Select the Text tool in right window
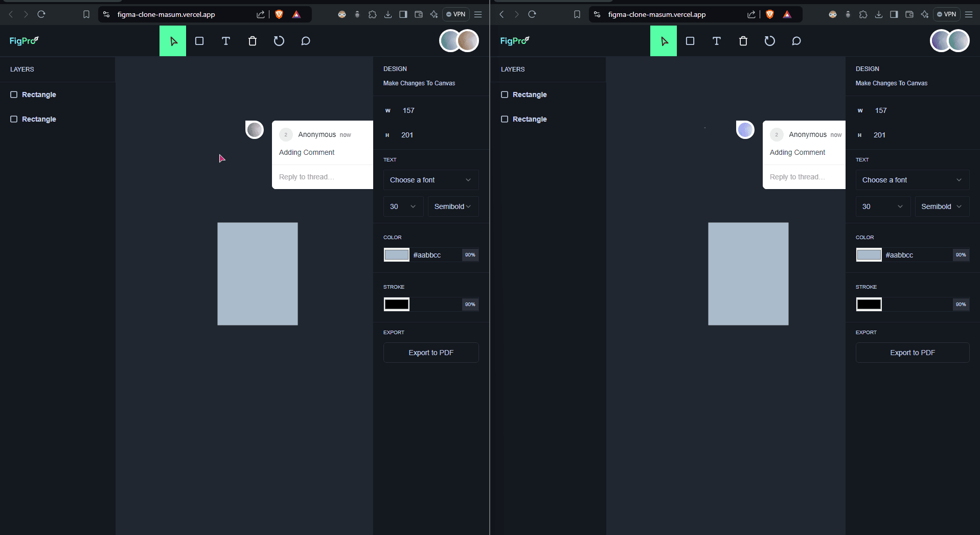The image size is (980, 535). click(x=716, y=41)
